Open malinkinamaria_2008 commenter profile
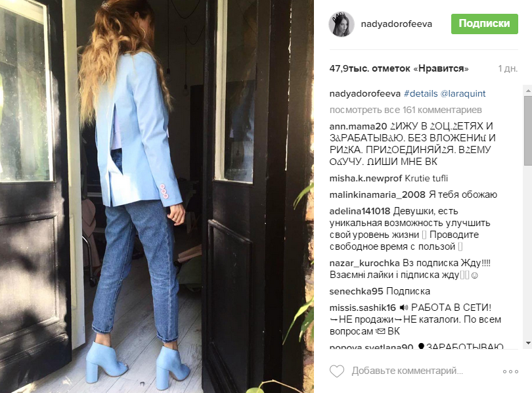Image resolution: width=532 pixels, height=393 pixels. [x=377, y=195]
